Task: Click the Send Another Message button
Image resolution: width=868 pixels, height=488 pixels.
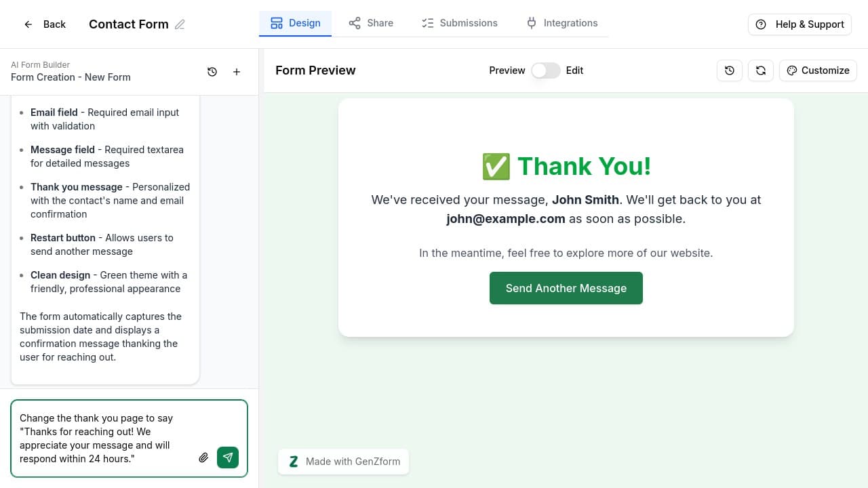Action: point(566,288)
